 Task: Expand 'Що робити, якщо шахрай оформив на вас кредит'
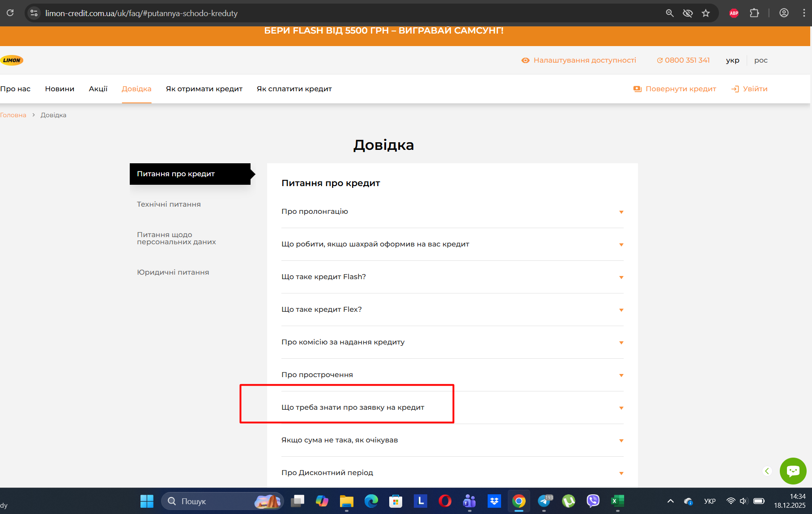pos(452,244)
